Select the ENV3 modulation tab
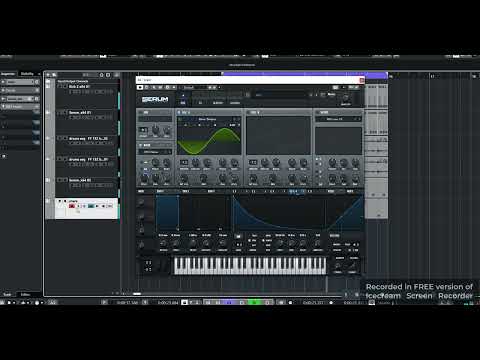This screenshot has height=360, width=480. pos(211,191)
